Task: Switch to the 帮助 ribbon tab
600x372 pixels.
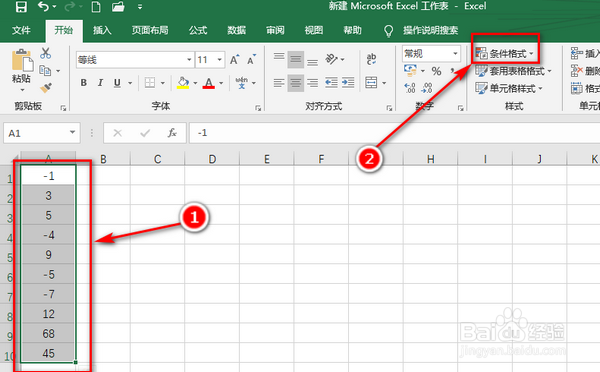Action: click(352, 30)
